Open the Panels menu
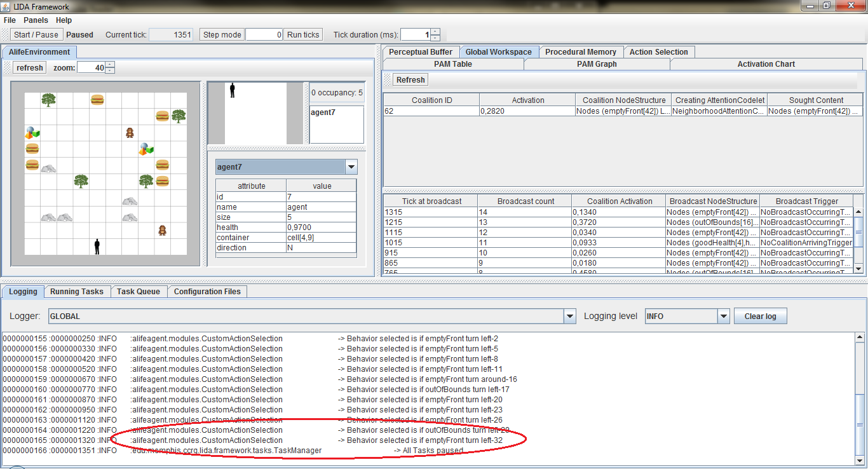This screenshot has width=868, height=469. click(36, 20)
